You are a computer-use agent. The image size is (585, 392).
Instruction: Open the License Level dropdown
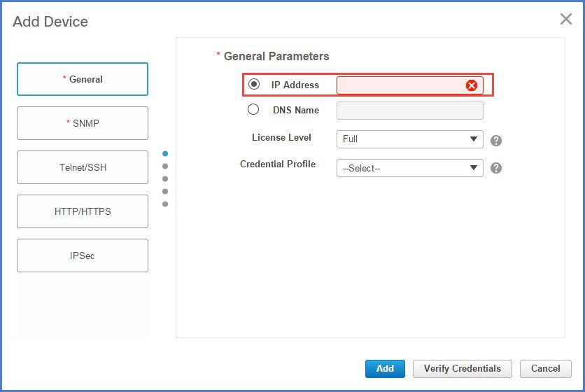[x=409, y=139]
